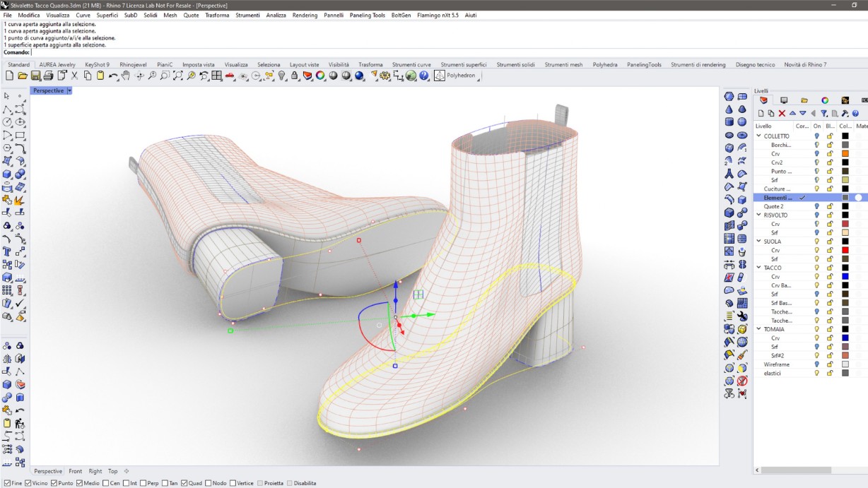The height and width of the screenshot is (488, 868).
Task: Click the padlock lock objects icon
Action: [x=294, y=76]
